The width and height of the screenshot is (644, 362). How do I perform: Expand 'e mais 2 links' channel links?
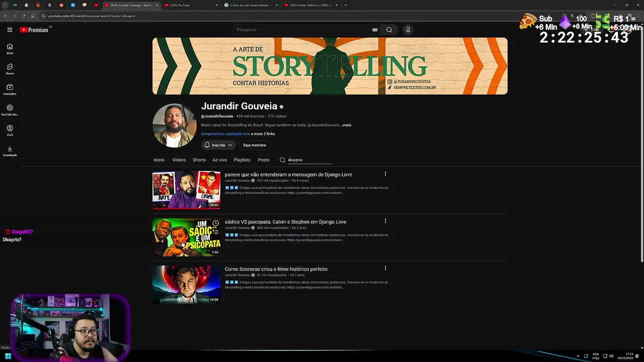pyautogui.click(x=263, y=134)
